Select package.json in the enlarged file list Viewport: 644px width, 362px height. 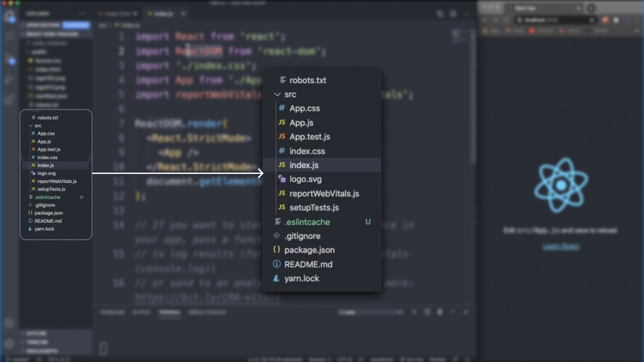click(309, 250)
